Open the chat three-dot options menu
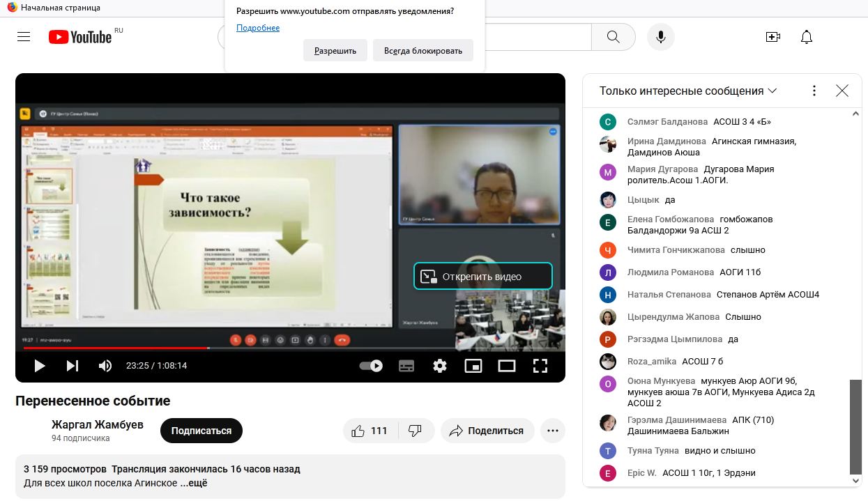 (x=814, y=91)
